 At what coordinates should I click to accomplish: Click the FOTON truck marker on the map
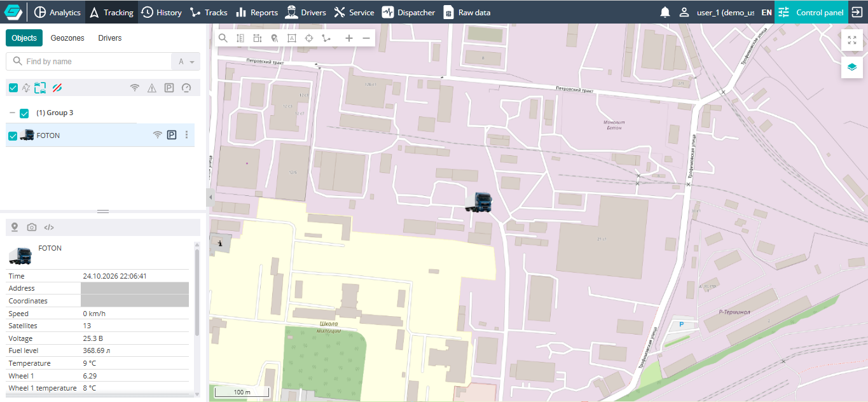(x=480, y=202)
